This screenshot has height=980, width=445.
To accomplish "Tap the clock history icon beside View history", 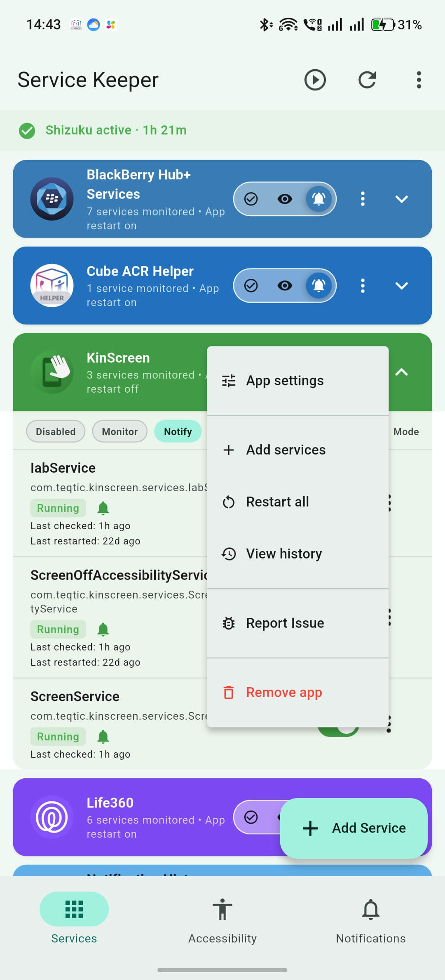I will (x=229, y=554).
